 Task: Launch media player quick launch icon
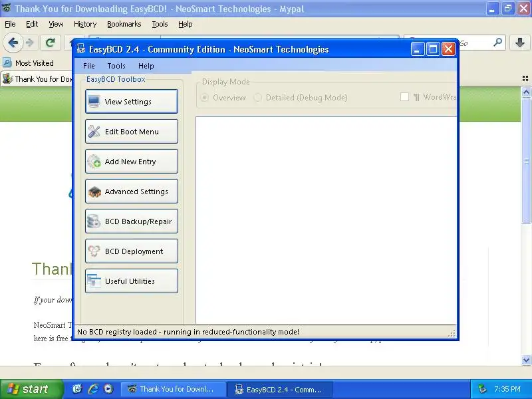(108, 389)
